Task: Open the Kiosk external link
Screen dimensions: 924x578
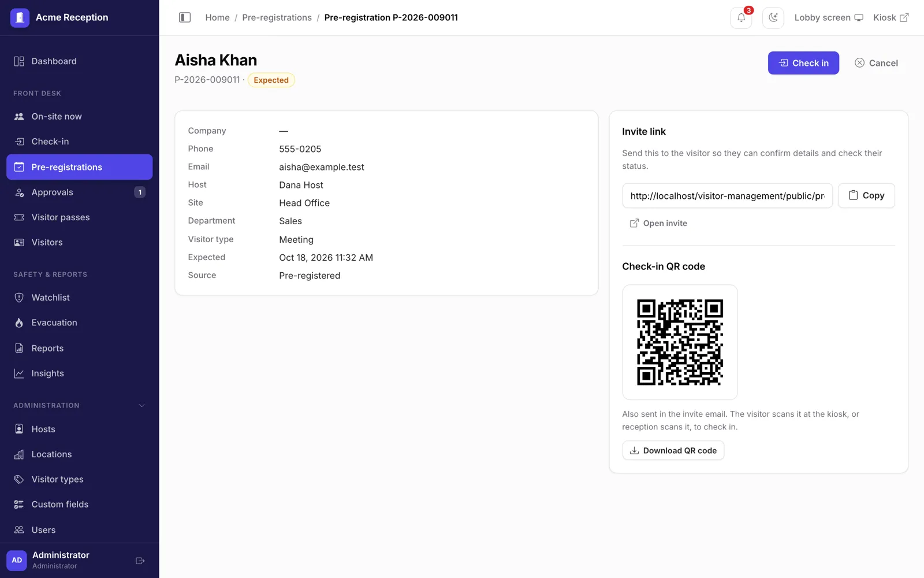Action: [891, 17]
